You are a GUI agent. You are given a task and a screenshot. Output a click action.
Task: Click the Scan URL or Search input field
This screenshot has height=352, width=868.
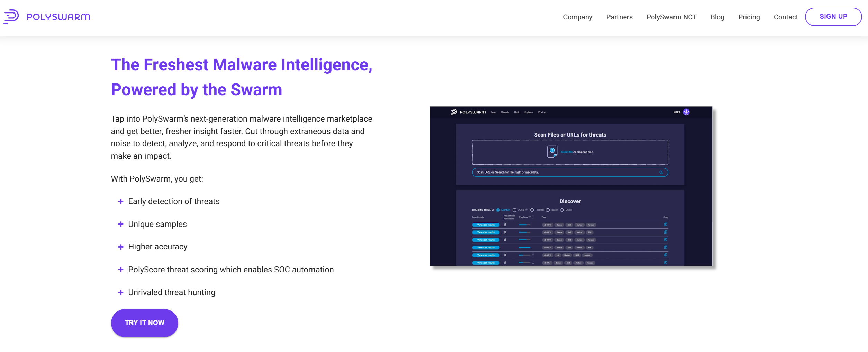click(x=564, y=173)
